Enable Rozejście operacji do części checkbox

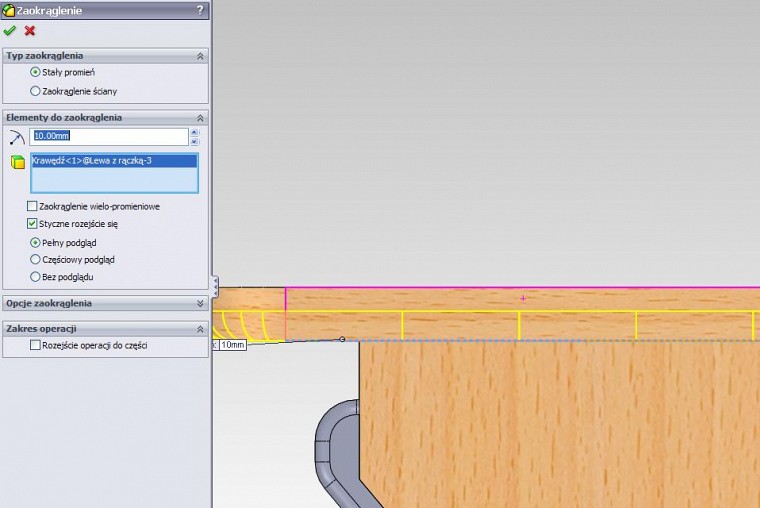click(35, 346)
